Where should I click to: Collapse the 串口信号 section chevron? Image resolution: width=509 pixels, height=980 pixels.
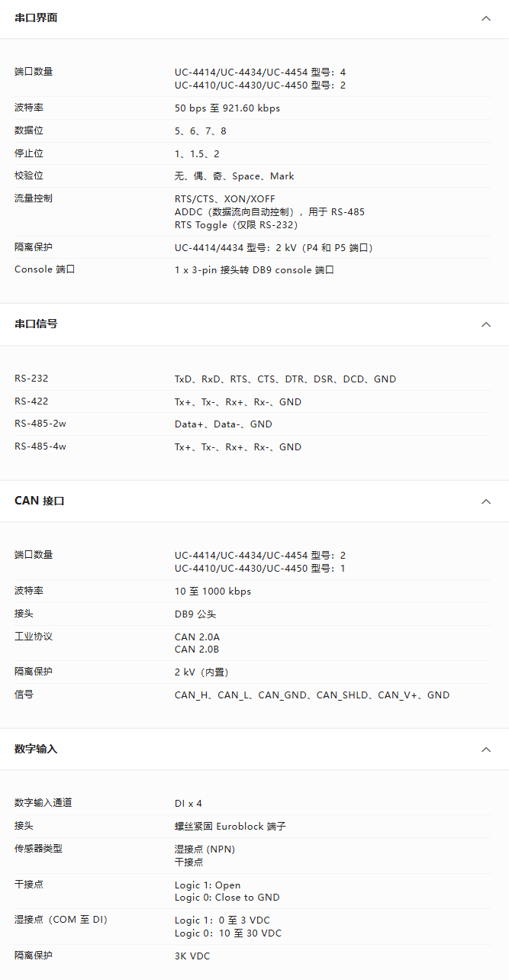coord(486,324)
